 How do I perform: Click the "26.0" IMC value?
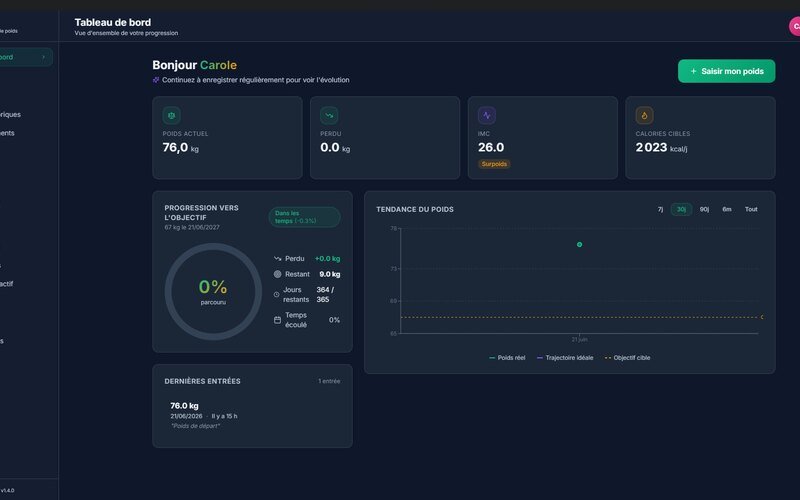click(491, 147)
